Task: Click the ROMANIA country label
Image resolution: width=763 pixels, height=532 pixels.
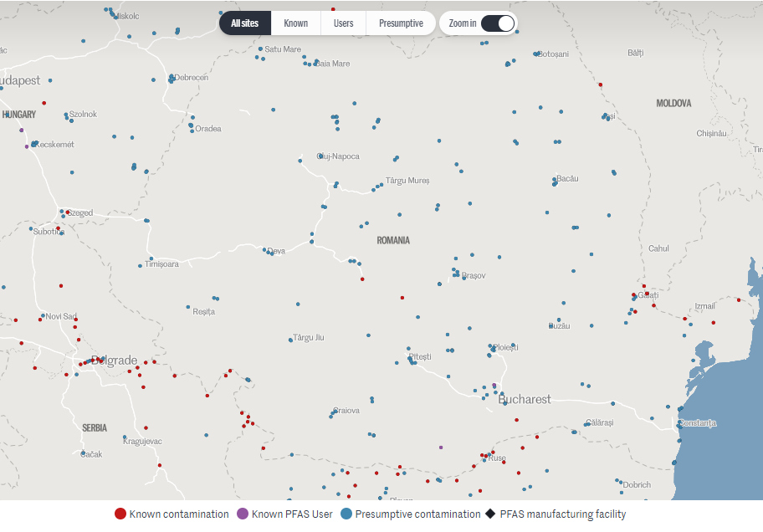Action: (393, 240)
